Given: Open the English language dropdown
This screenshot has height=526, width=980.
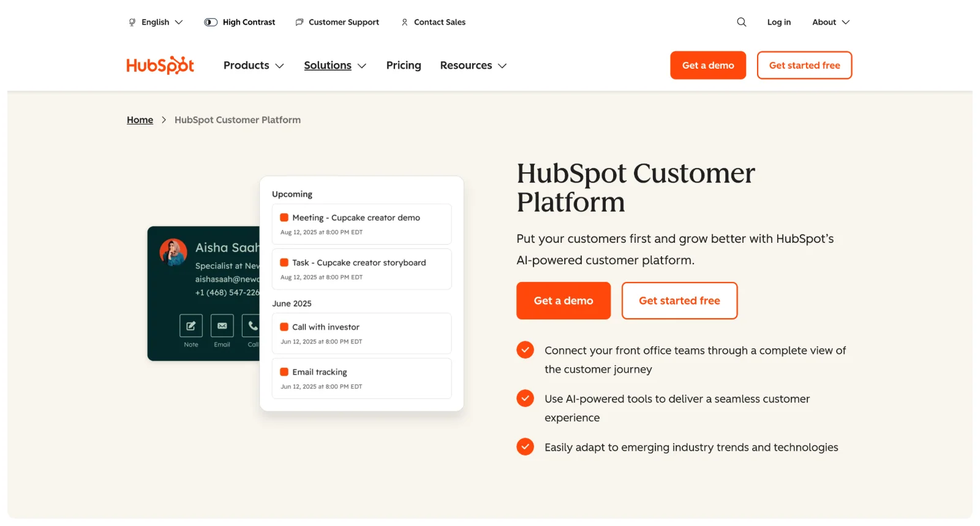Looking at the screenshot, I should coord(156,22).
